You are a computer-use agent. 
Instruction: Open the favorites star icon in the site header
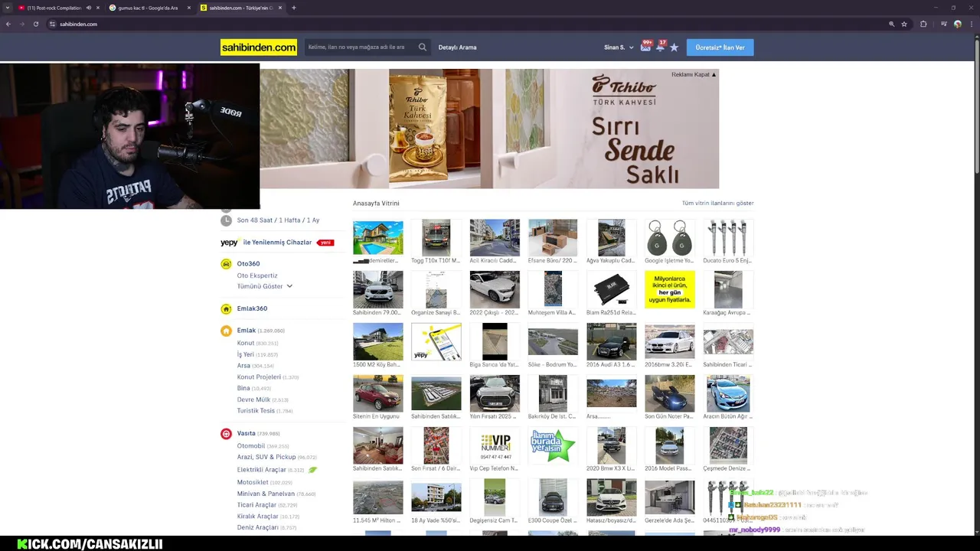[x=674, y=47]
